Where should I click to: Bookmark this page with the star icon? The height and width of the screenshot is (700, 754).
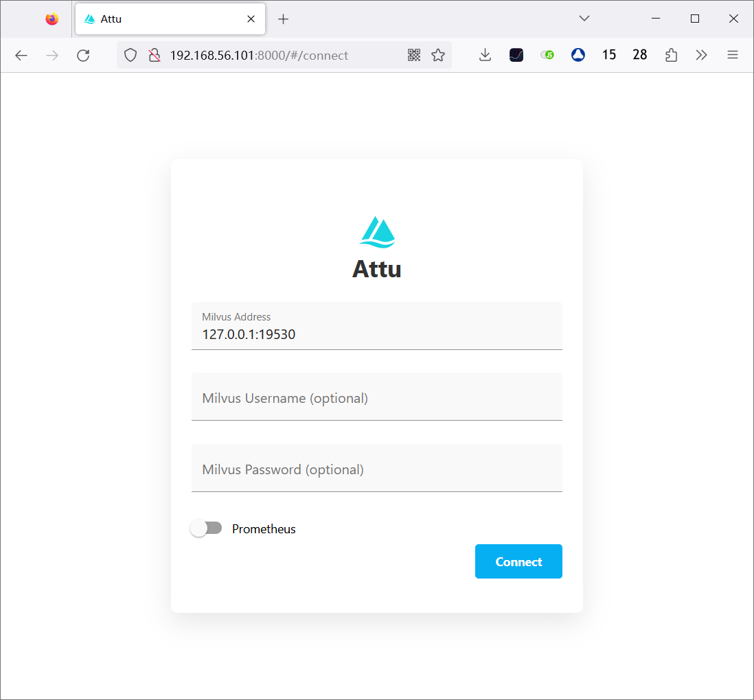coord(438,56)
